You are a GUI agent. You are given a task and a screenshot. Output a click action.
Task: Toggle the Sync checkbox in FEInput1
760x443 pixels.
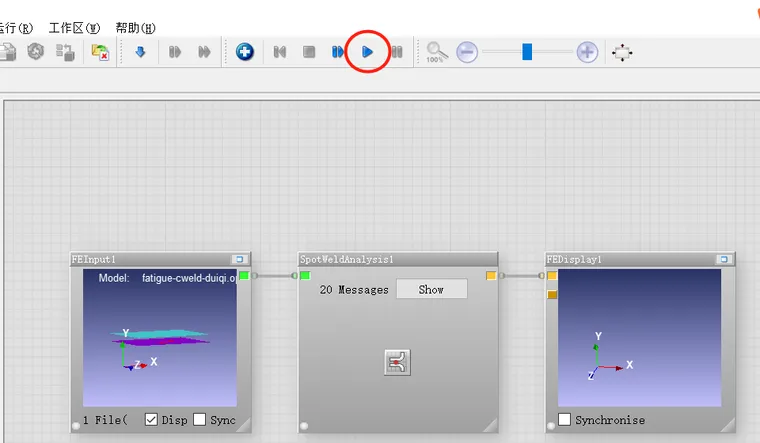199,420
